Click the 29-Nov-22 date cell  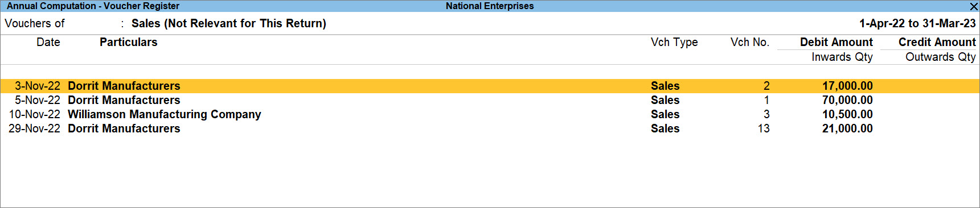tap(34, 128)
